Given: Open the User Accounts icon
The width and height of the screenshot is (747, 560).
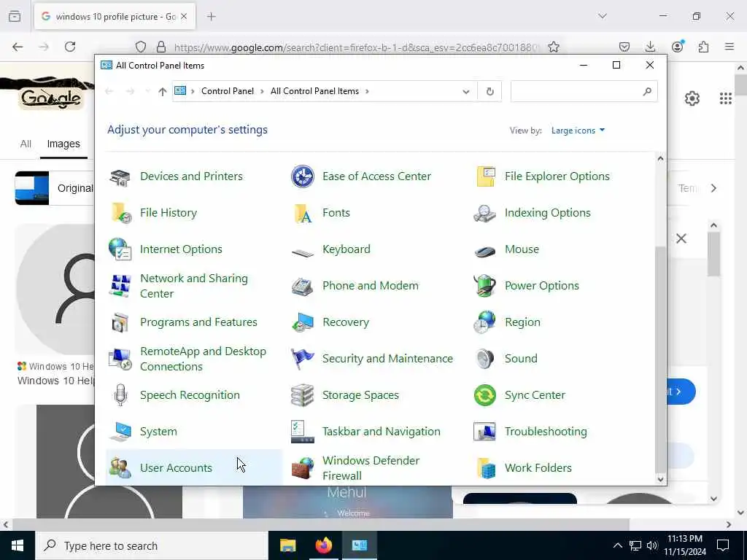Looking at the screenshot, I should (x=120, y=468).
